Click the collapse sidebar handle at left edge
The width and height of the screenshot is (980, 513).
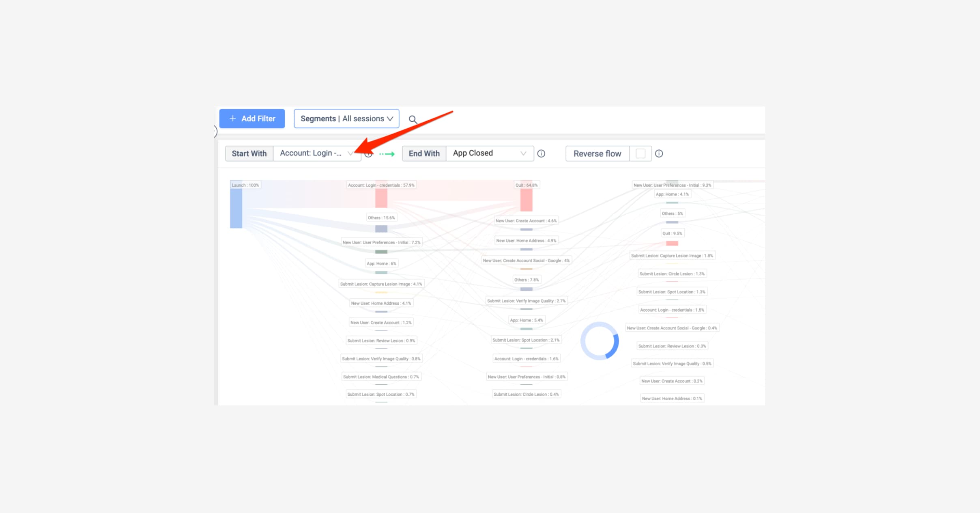click(x=215, y=131)
